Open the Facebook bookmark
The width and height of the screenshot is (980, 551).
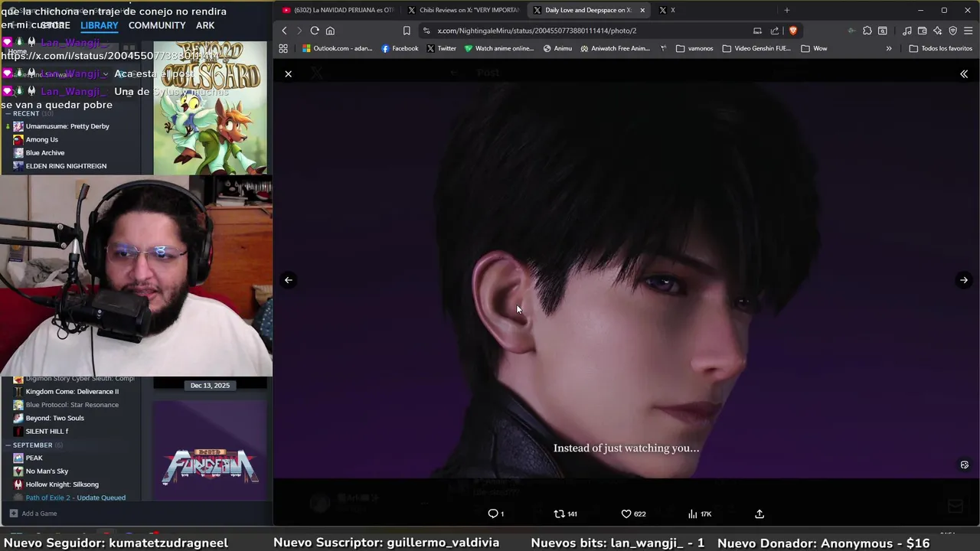pos(400,48)
